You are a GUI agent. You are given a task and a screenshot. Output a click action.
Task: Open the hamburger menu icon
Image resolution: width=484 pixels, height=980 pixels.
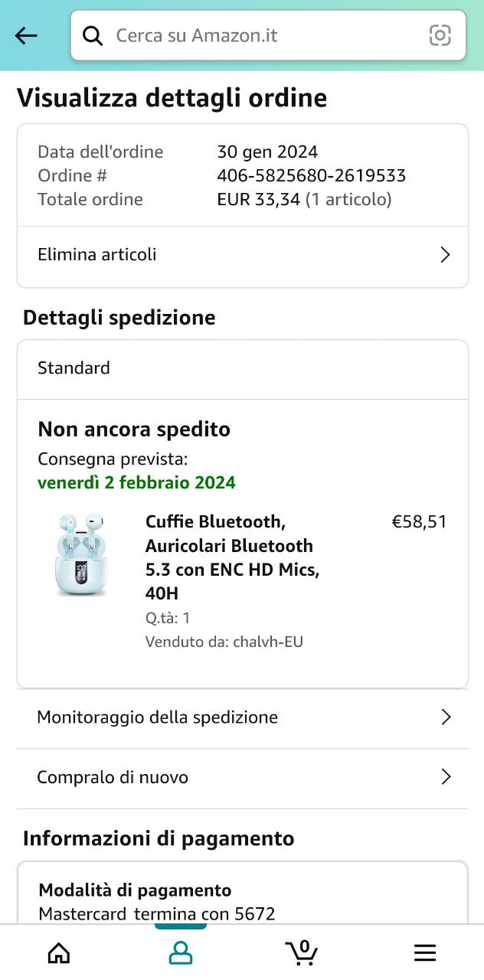[424, 952]
